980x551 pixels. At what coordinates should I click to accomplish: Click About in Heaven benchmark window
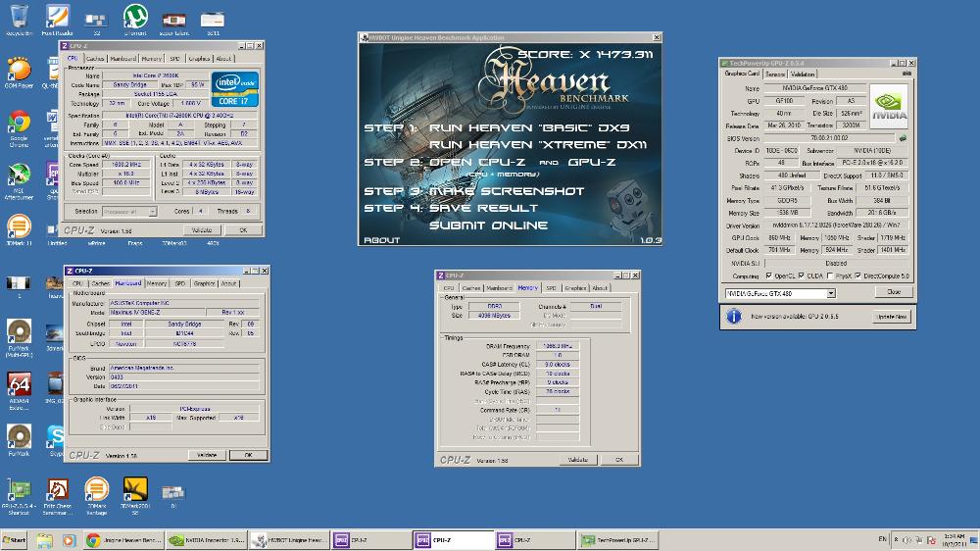(x=381, y=240)
